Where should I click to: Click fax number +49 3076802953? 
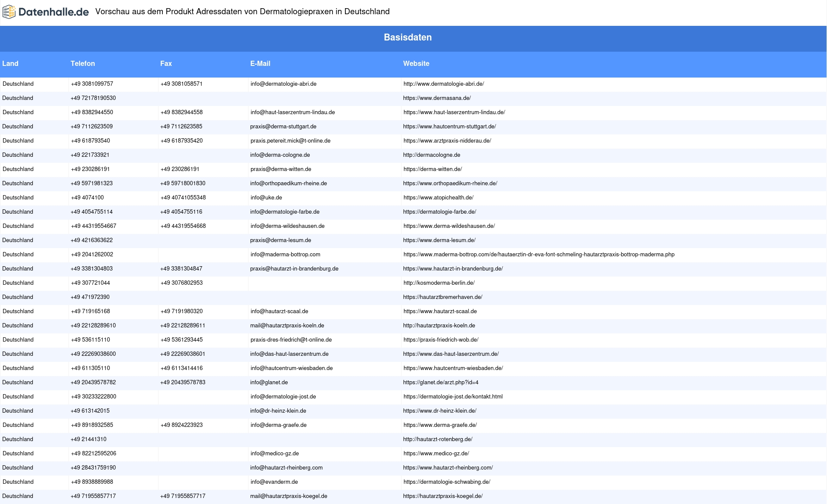click(x=181, y=283)
